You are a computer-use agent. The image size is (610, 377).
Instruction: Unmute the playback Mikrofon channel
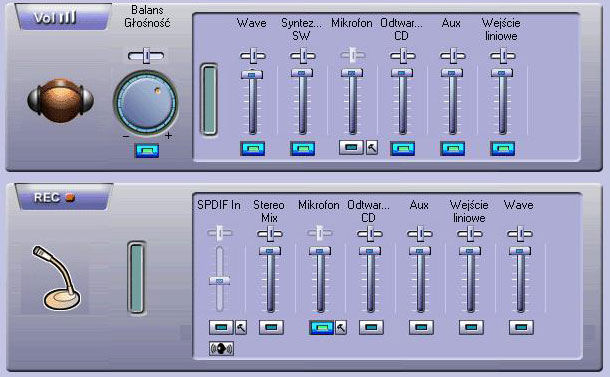click(x=351, y=147)
